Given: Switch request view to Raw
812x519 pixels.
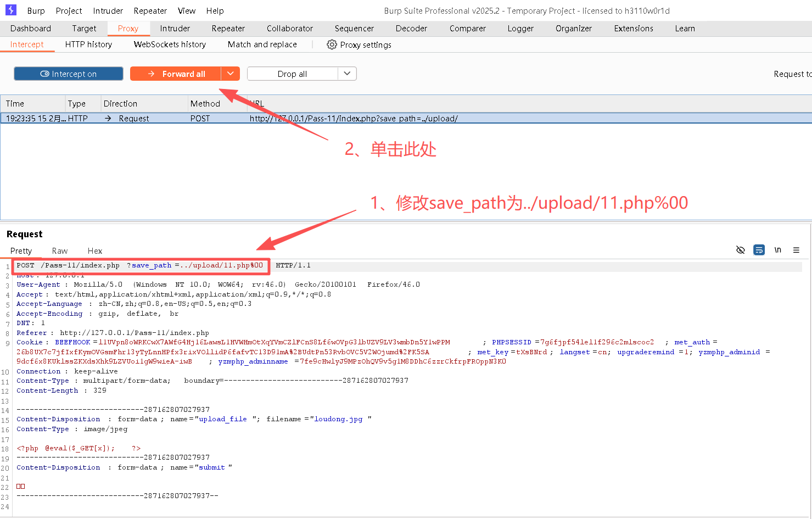Looking at the screenshot, I should click(60, 250).
